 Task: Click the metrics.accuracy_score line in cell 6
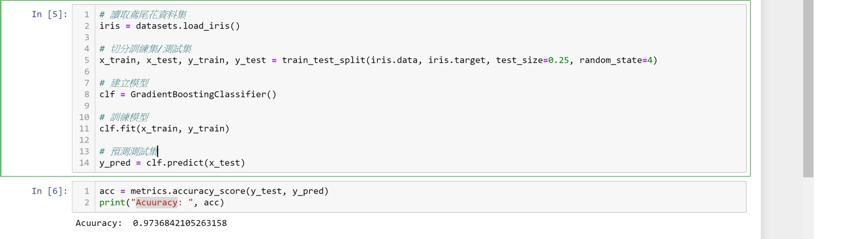214,191
